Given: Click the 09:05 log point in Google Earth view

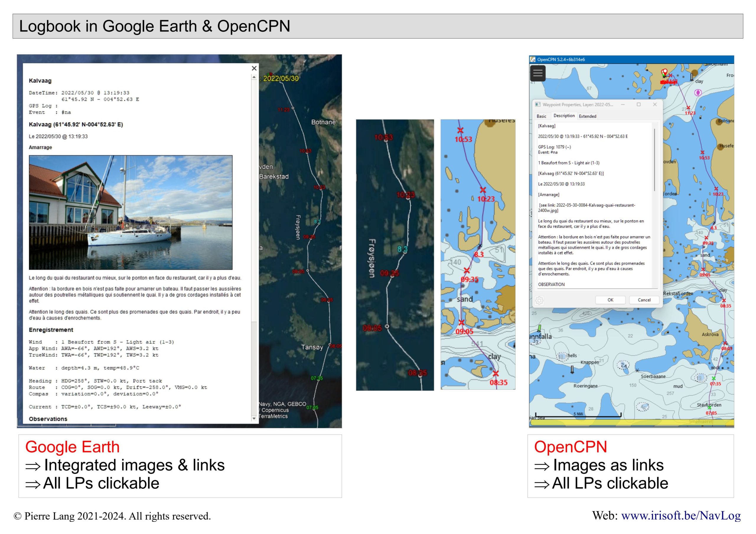Looking at the screenshot, I should (307, 271).
